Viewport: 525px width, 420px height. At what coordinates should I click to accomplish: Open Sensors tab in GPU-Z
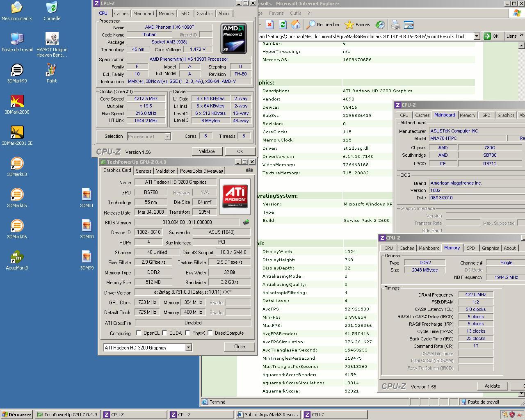[144, 171]
